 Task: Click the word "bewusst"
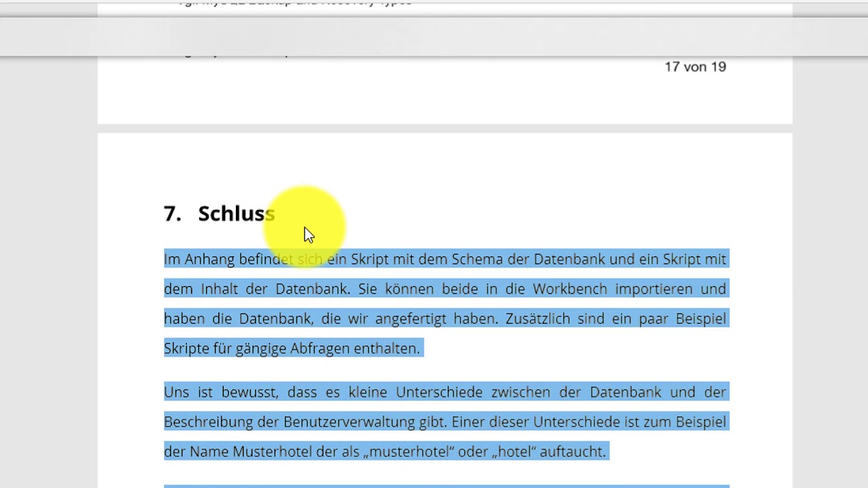250,392
